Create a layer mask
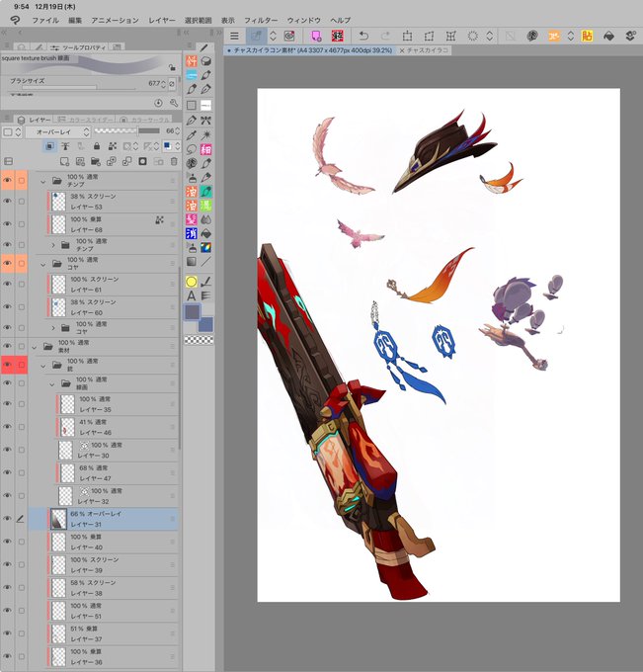Image resolution: width=643 pixels, height=672 pixels. 142,161
